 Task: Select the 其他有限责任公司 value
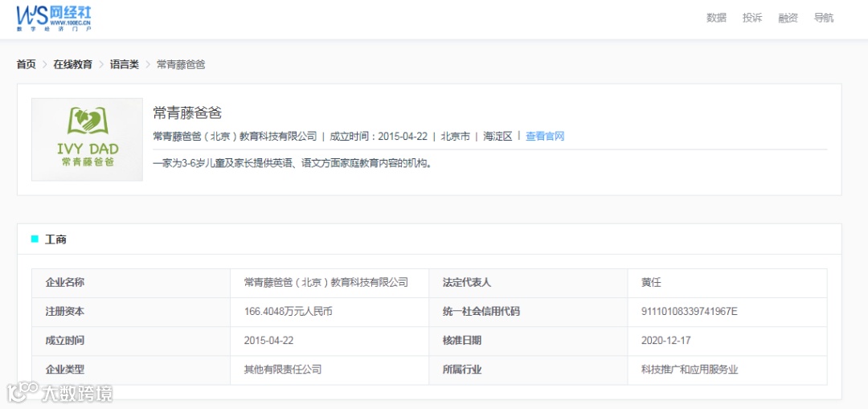pyautogui.click(x=283, y=370)
